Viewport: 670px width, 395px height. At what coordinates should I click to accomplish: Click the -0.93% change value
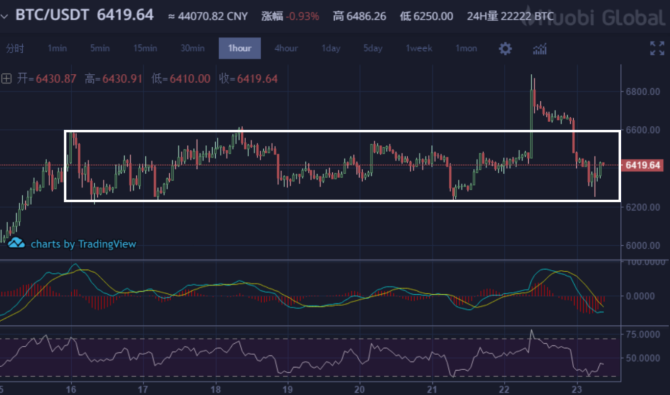coord(303,16)
